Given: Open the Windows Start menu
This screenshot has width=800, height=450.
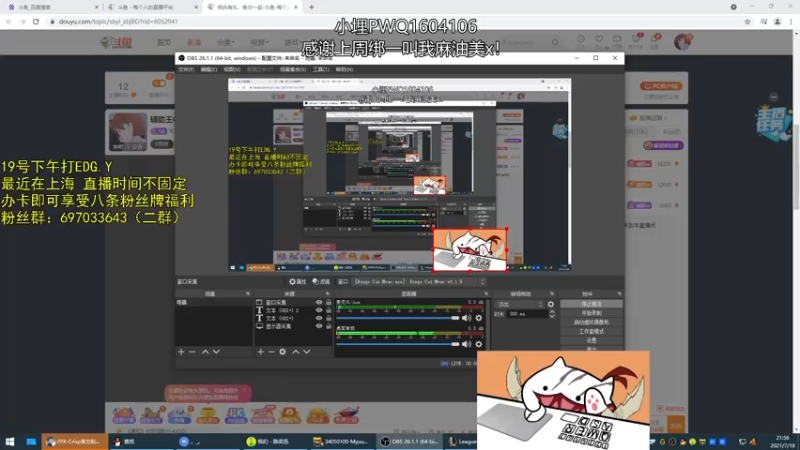Looking at the screenshot, I should (10, 441).
